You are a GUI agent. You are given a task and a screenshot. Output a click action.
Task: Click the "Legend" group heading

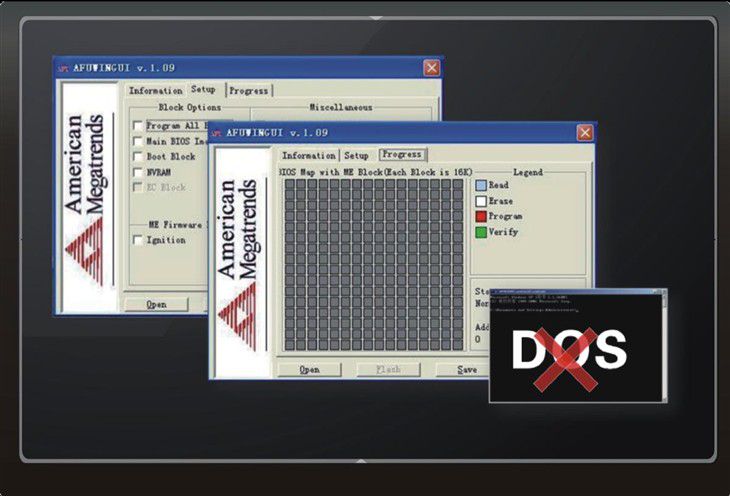click(x=527, y=172)
